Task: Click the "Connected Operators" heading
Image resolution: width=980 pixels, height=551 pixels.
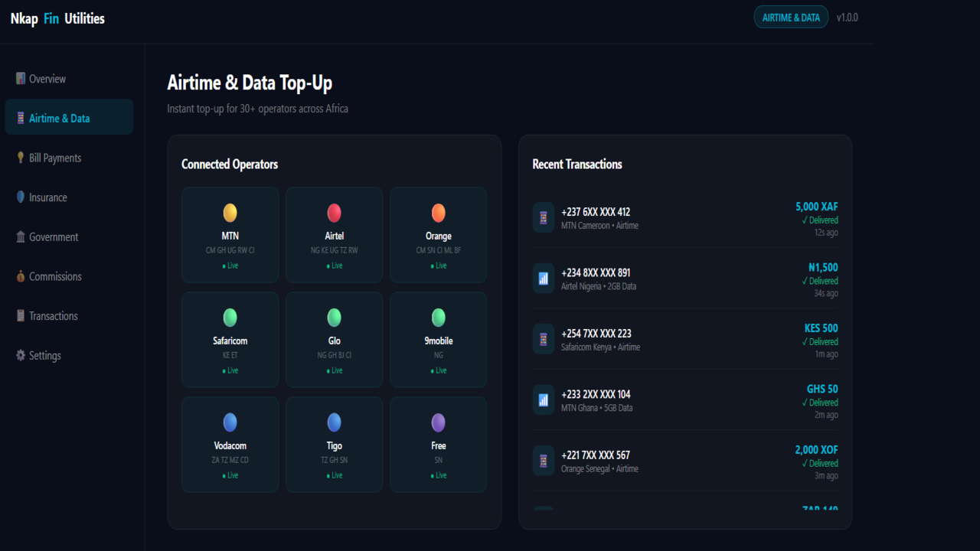Action: pos(230,165)
